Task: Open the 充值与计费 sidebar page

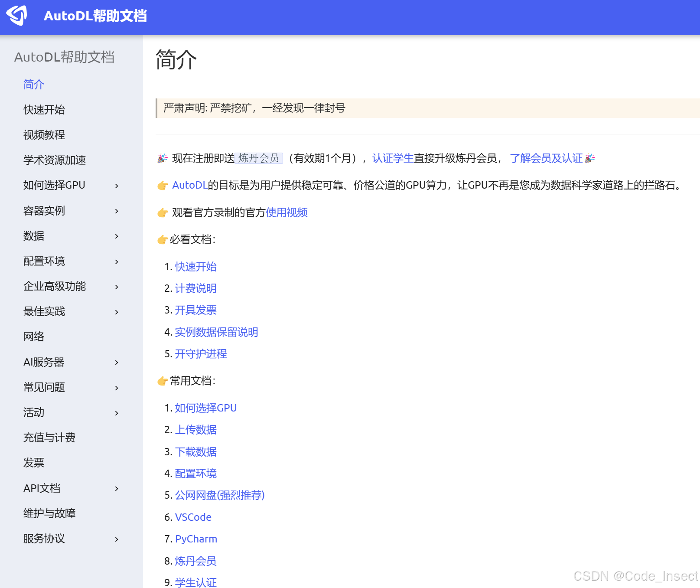Action: [x=49, y=438]
